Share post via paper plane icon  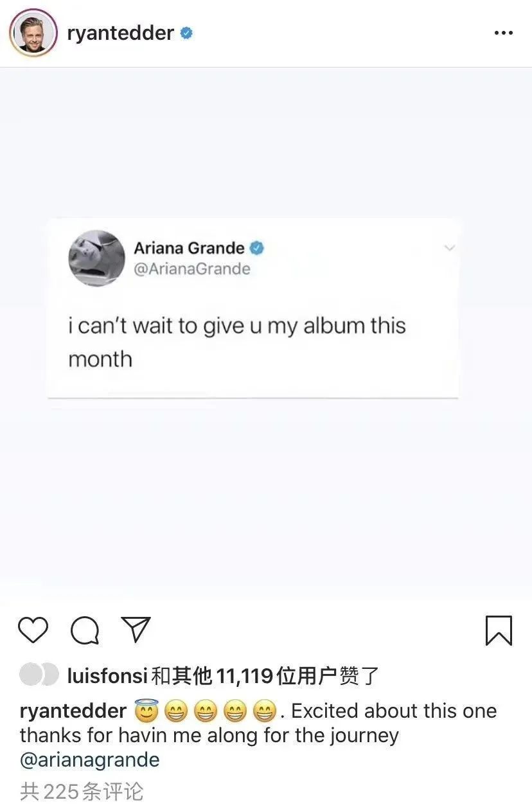click(136, 630)
